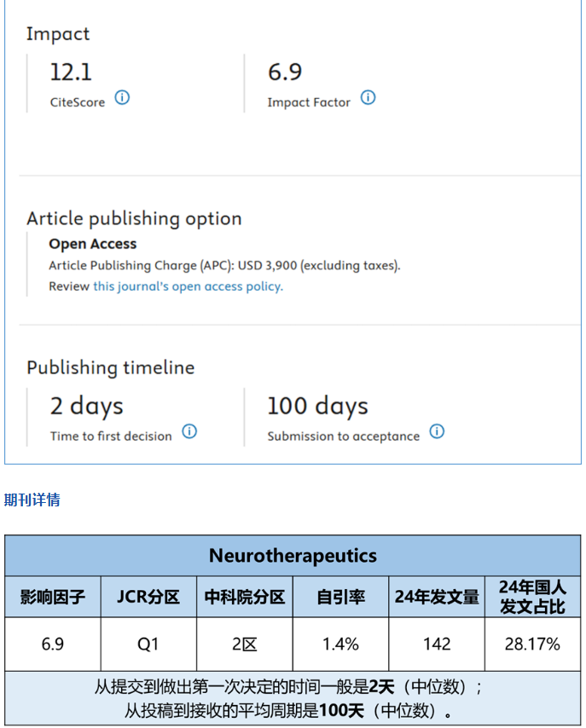Click the 影响因子 column header

(x=53, y=597)
